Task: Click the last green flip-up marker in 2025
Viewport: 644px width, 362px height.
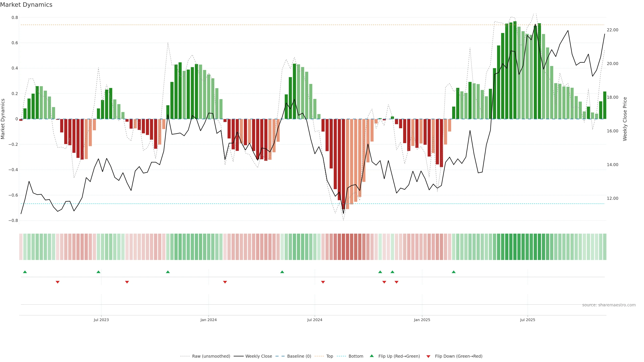Action: click(453, 272)
